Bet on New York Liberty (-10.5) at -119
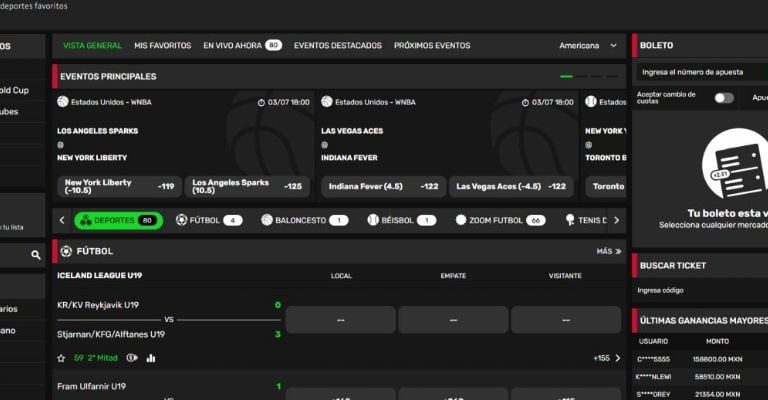 (x=119, y=187)
